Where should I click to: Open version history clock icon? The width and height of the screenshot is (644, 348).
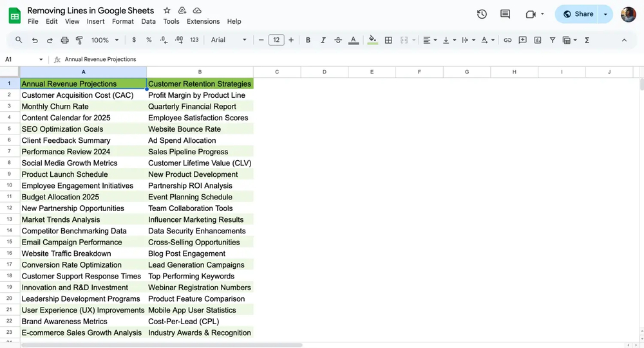pyautogui.click(x=482, y=14)
